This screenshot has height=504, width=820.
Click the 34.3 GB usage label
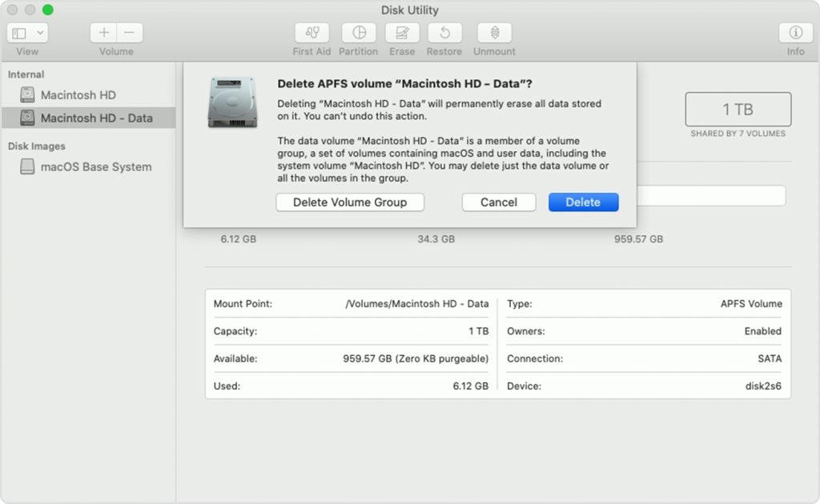[x=436, y=239]
